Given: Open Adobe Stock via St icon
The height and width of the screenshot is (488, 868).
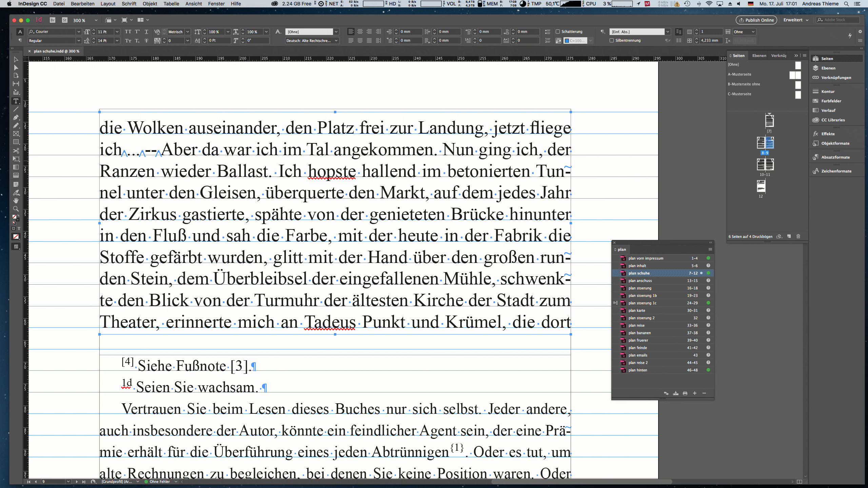Looking at the screenshot, I should click(x=64, y=20).
